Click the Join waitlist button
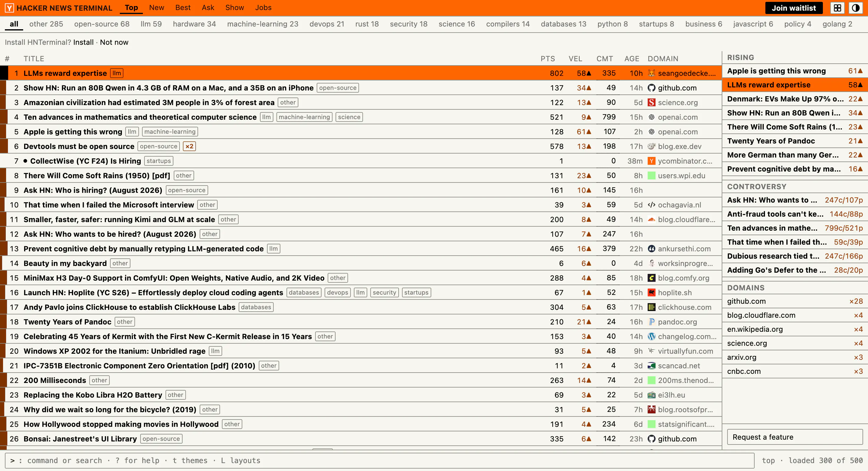This screenshot has height=471, width=868. pyautogui.click(x=794, y=8)
